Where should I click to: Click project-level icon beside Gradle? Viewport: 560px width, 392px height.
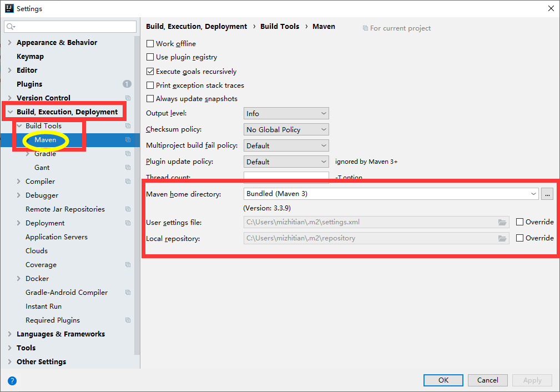coord(128,154)
